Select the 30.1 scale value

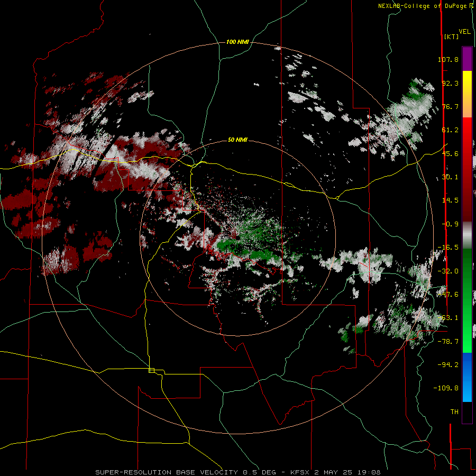click(450, 177)
